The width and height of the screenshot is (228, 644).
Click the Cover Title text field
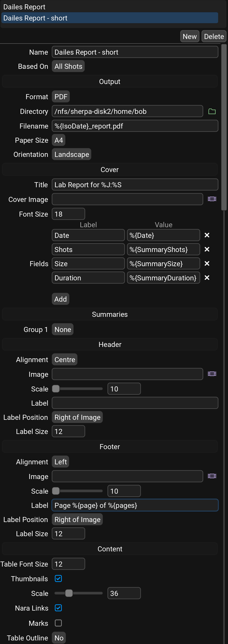pyautogui.click(x=135, y=185)
